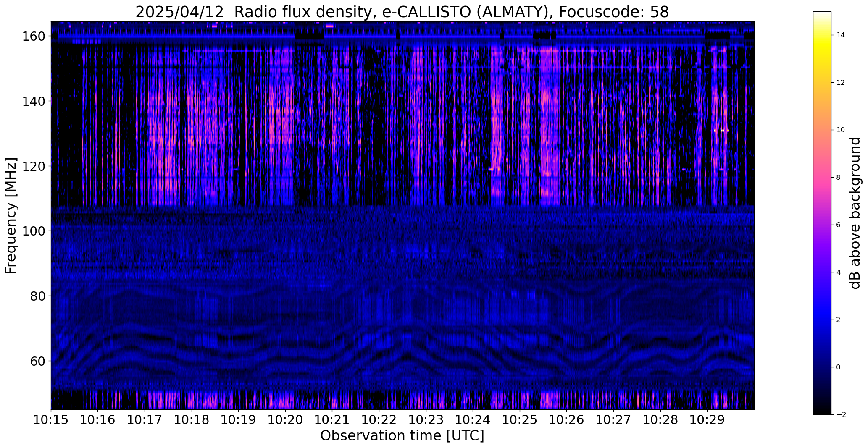Click the 10:29 time tick label
The height and width of the screenshot is (448, 868).
pyautogui.click(x=707, y=420)
